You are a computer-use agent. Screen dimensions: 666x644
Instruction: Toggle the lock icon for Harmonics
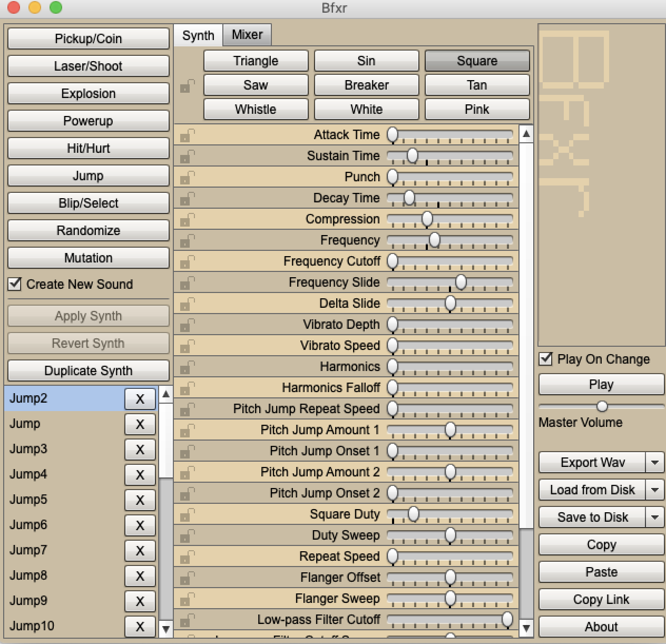pyautogui.click(x=187, y=367)
